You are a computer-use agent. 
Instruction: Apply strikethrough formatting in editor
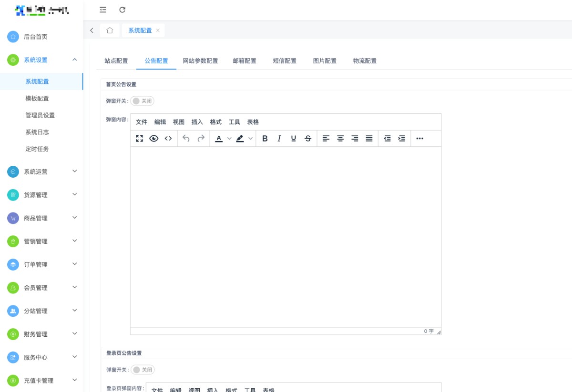pyautogui.click(x=308, y=139)
